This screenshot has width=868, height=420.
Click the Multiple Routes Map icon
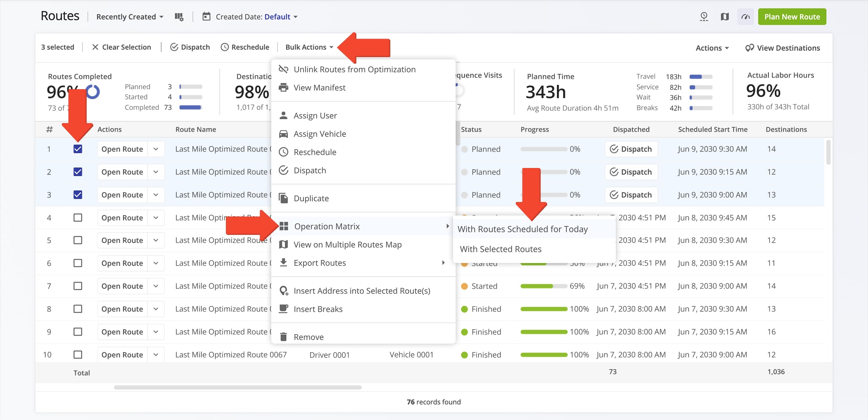click(284, 245)
